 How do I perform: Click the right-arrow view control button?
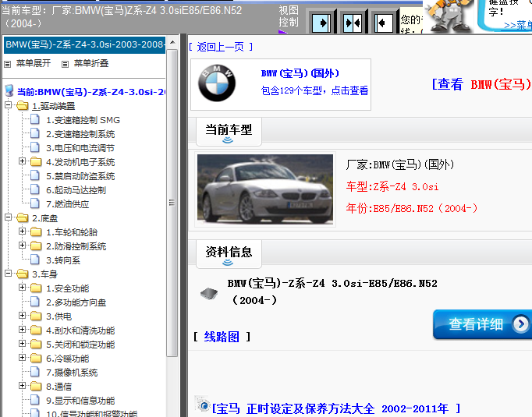coord(321,23)
